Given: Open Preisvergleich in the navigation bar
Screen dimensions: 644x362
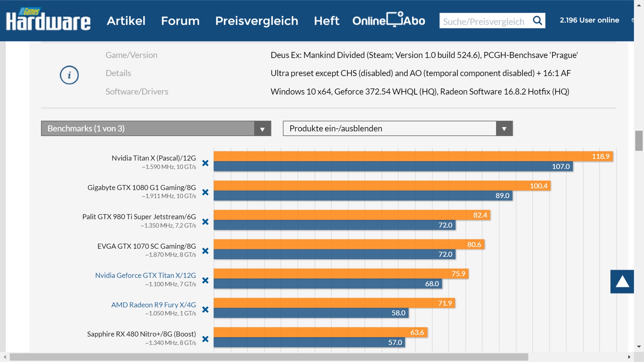Looking at the screenshot, I should click(x=257, y=21).
